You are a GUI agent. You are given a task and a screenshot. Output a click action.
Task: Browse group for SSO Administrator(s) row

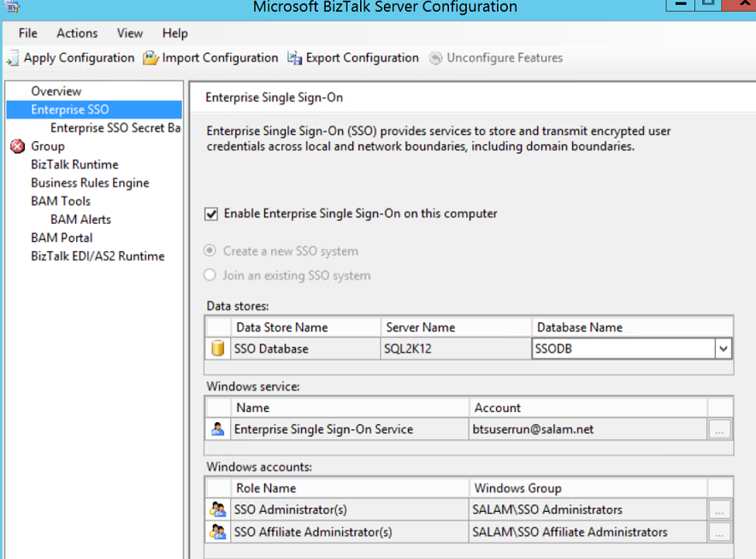(719, 509)
